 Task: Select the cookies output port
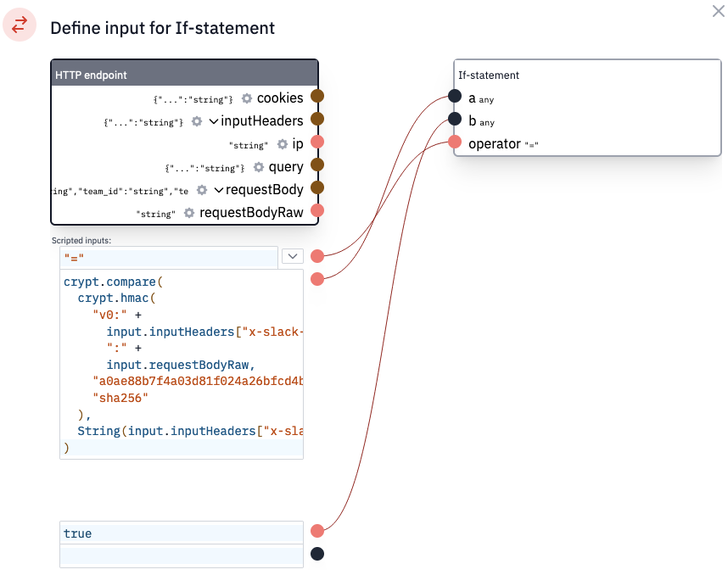click(317, 96)
